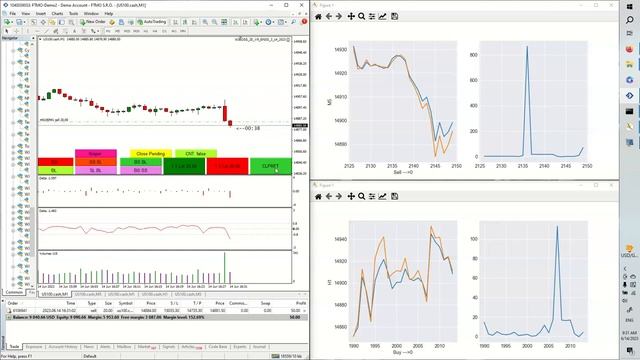Edit axis parameters in bottom Figure window
Screen dimensions: 640x360
tap(382, 196)
